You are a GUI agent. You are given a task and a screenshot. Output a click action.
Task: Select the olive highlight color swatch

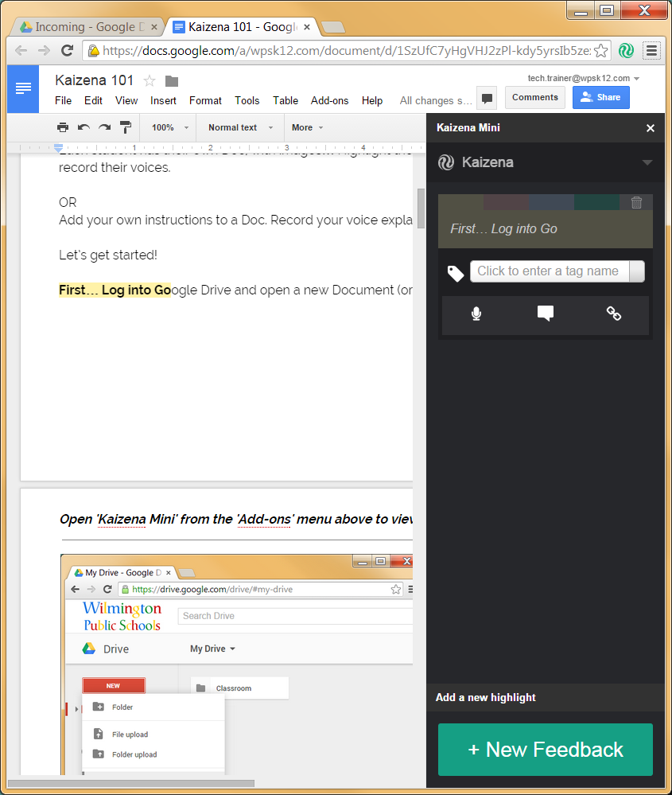pyautogui.click(x=460, y=202)
